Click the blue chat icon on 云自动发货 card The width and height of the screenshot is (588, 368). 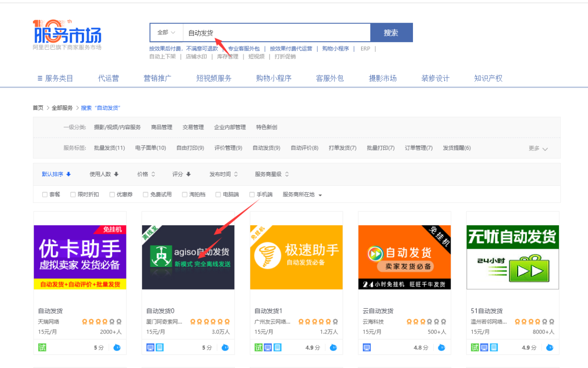coord(441,347)
